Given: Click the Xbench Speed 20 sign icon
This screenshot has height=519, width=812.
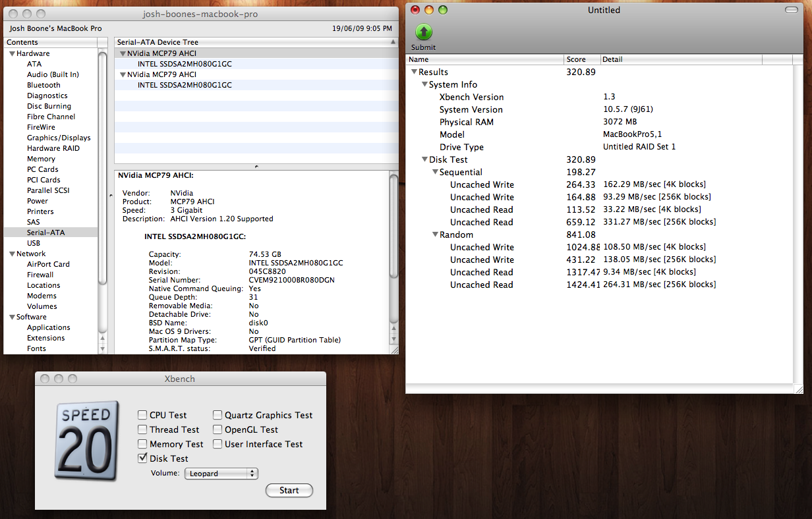Looking at the screenshot, I should click(x=88, y=441).
